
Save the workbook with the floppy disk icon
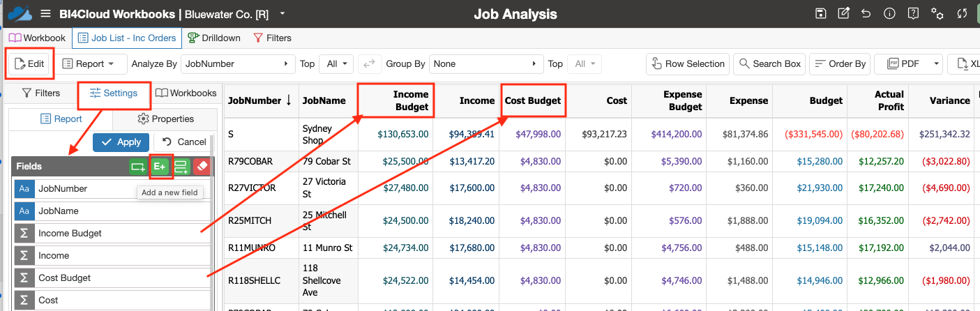[821, 13]
